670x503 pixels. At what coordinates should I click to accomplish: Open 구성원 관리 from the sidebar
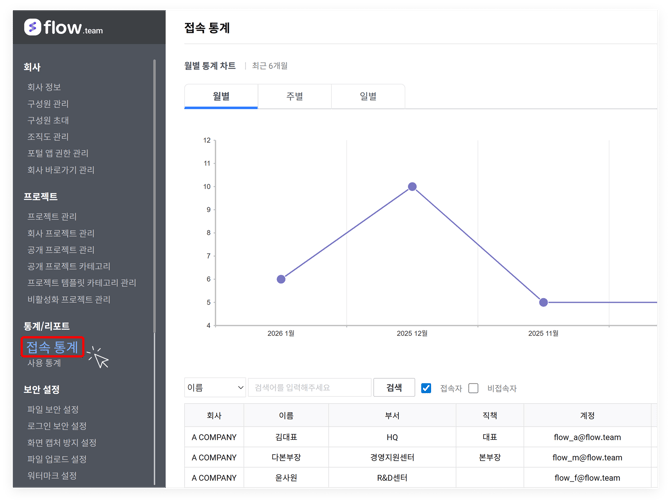coord(48,104)
